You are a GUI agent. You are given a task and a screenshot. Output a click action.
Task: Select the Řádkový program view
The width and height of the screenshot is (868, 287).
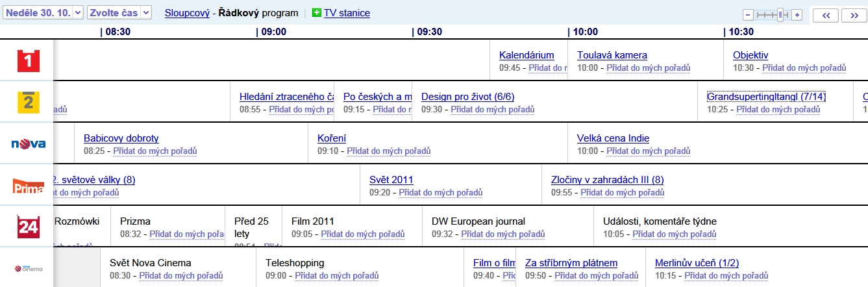point(258,12)
